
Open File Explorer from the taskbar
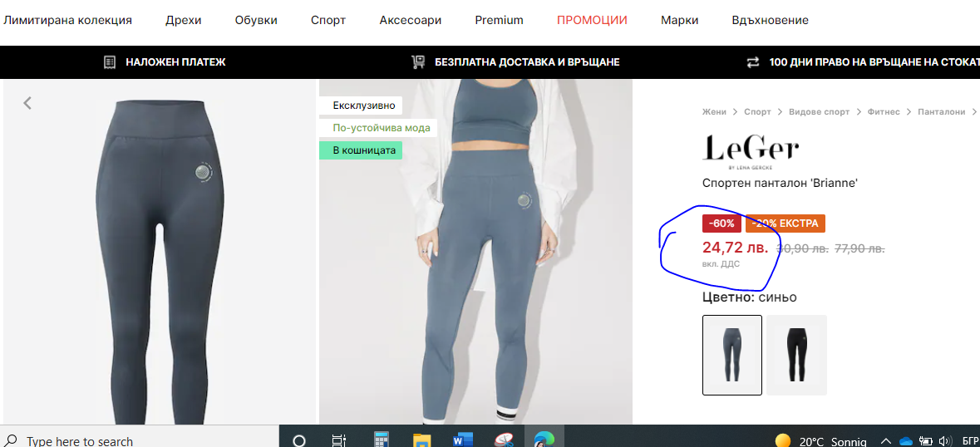(x=421, y=440)
